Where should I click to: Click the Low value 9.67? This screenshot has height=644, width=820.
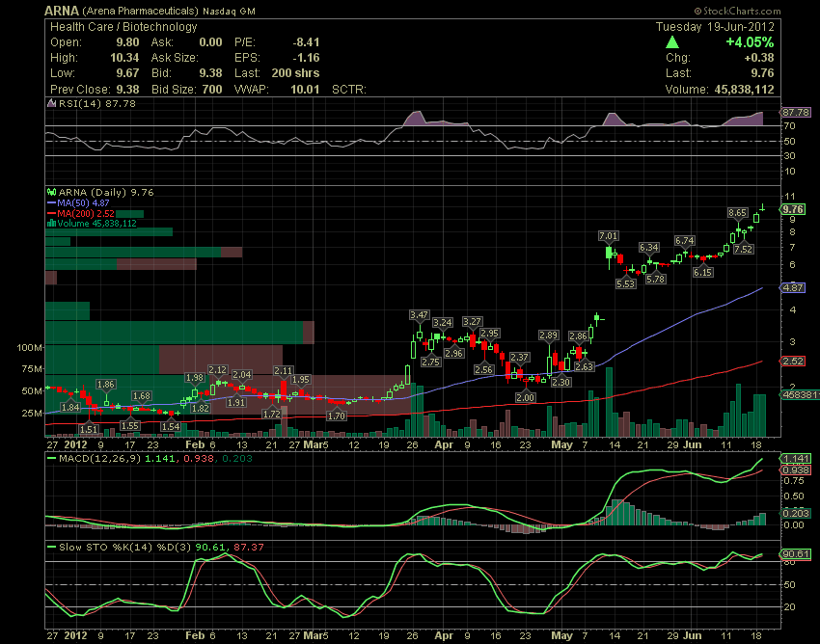click(x=127, y=73)
